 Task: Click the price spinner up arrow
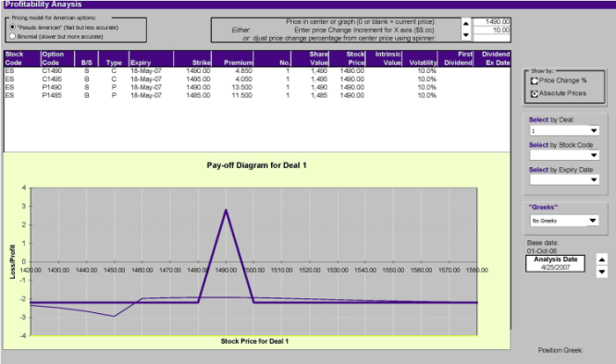pyautogui.click(x=466, y=23)
